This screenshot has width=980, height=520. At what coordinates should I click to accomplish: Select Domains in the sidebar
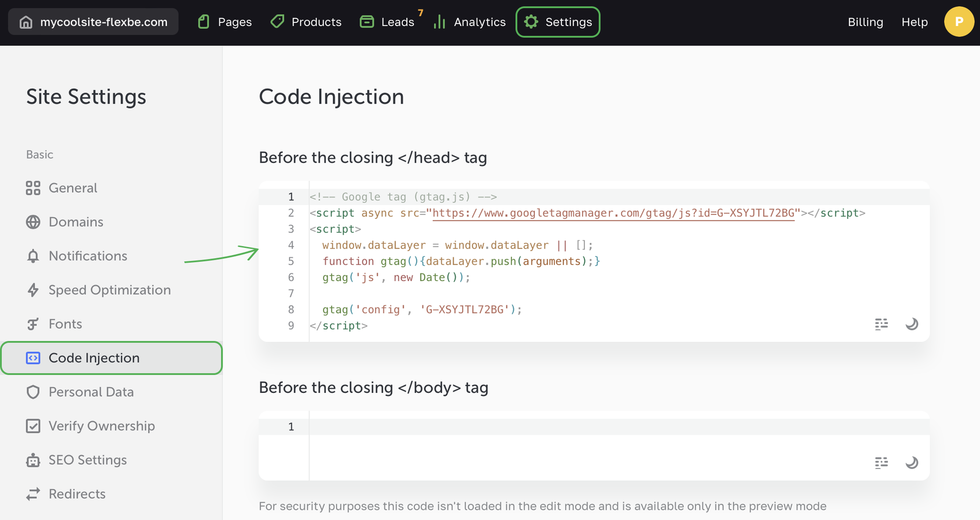[x=76, y=222]
